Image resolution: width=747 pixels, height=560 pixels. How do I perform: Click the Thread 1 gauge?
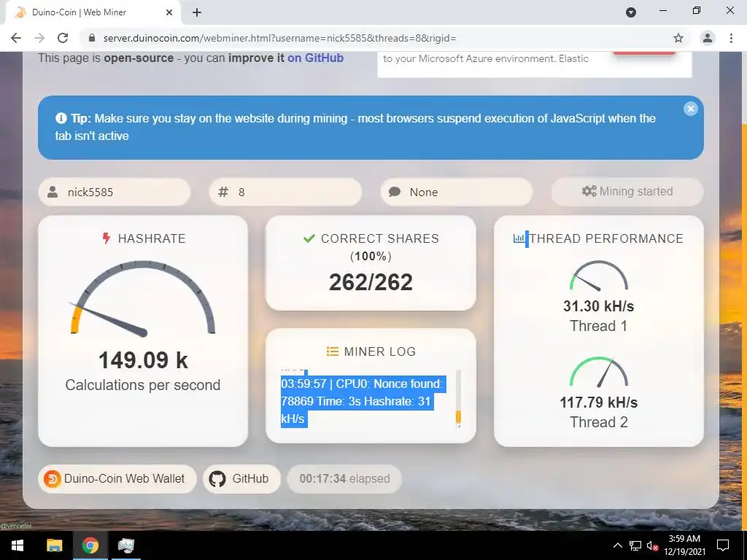point(599,276)
